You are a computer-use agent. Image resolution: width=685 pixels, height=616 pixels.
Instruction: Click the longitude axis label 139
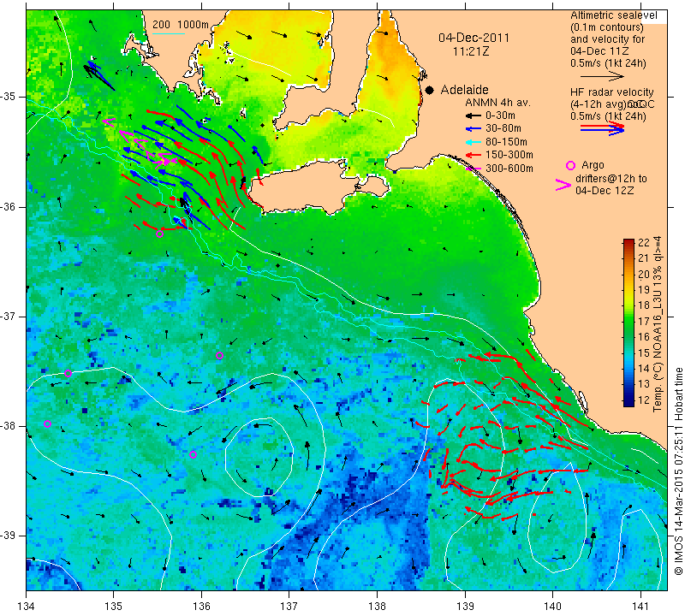point(465,607)
